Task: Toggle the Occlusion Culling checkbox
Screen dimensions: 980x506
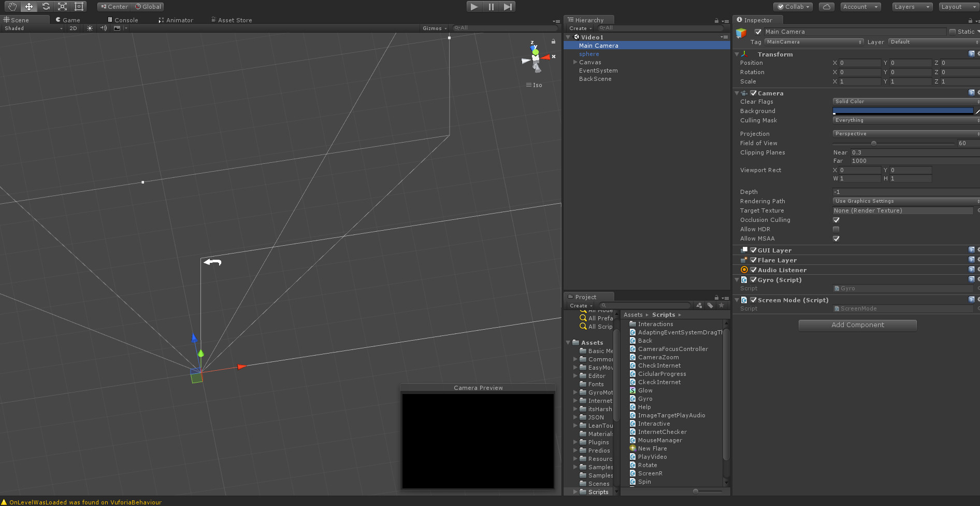Action: coord(836,220)
